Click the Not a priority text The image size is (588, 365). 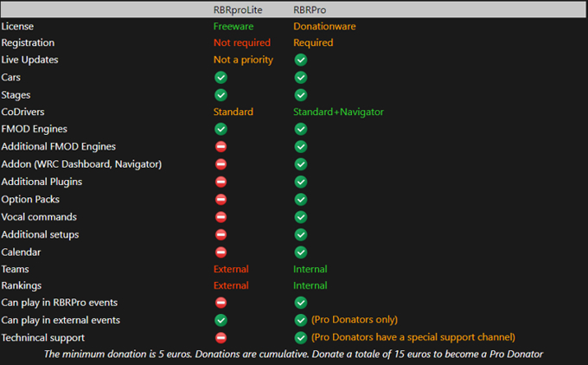click(243, 60)
